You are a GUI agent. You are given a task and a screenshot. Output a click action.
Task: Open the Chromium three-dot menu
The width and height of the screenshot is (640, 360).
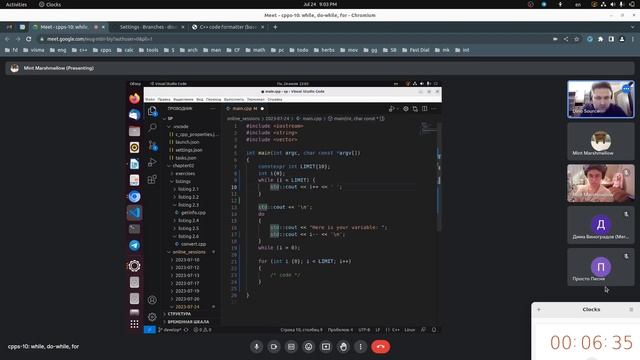pos(633,39)
